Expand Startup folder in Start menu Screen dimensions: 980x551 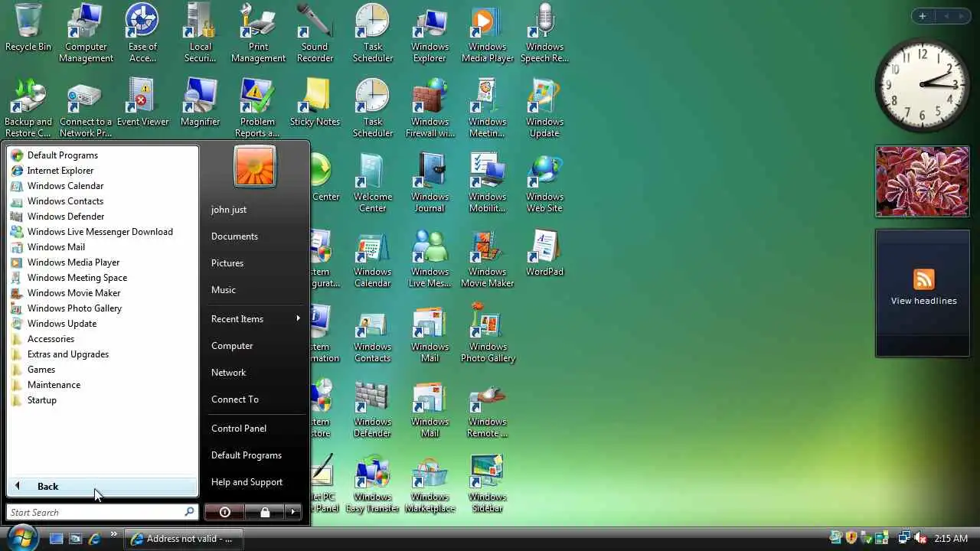(103, 400)
